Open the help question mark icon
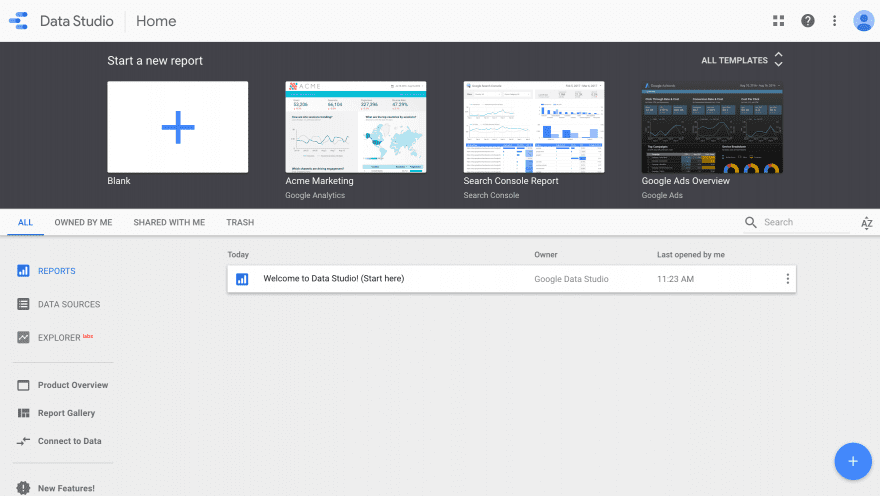 click(807, 21)
